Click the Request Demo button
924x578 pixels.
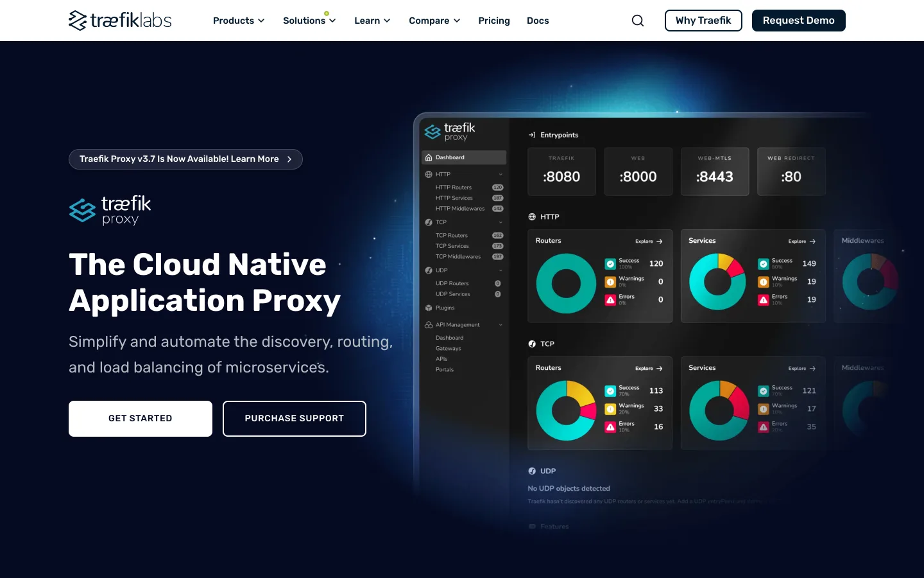pyautogui.click(x=799, y=21)
